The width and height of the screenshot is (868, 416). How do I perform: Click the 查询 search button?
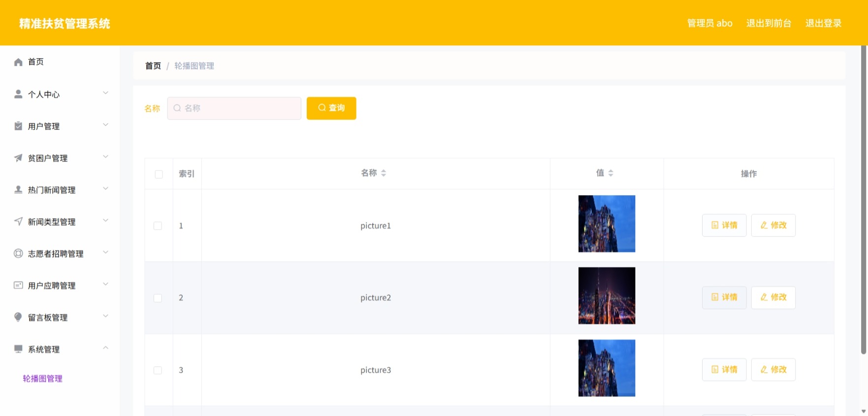pyautogui.click(x=331, y=108)
